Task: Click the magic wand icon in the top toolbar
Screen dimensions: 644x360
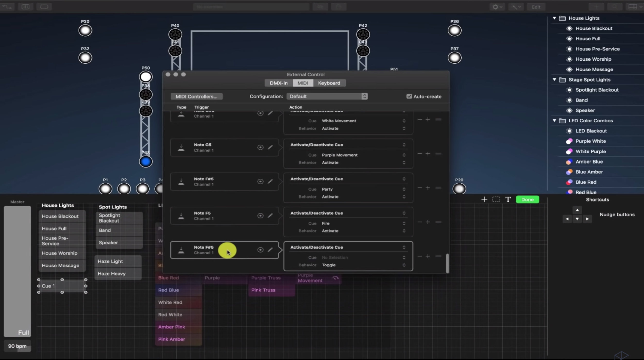Action: coord(515,7)
